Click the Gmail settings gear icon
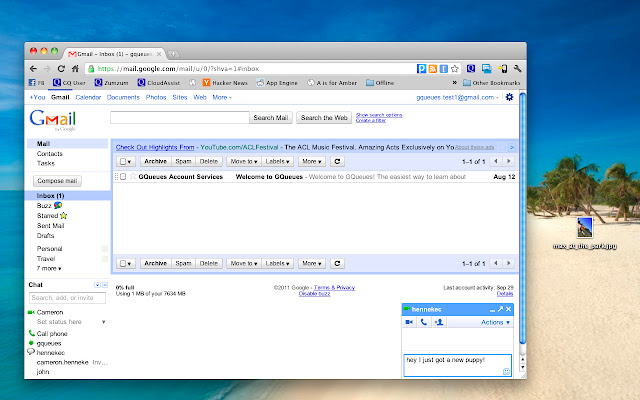 pos(509,97)
